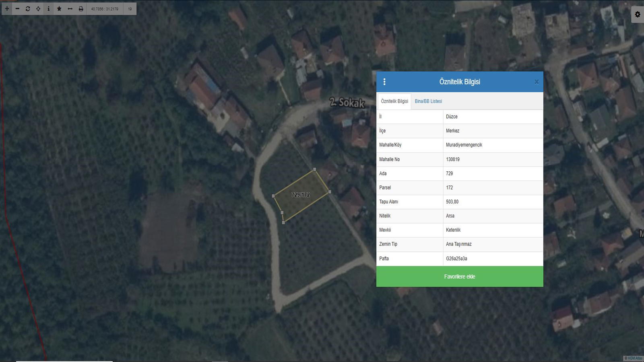Click the refresh map icon
Screen dimensions: 644x362
tap(28, 8)
